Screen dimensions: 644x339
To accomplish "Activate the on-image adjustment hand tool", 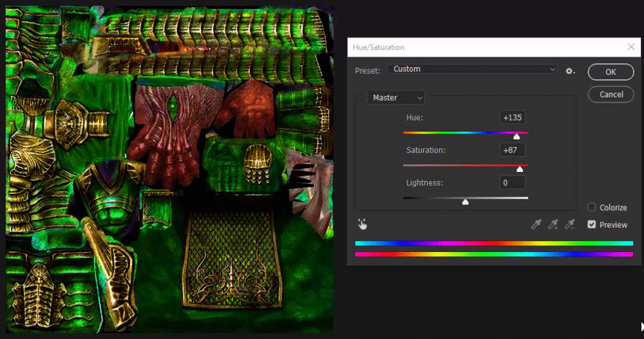I will 362,224.
